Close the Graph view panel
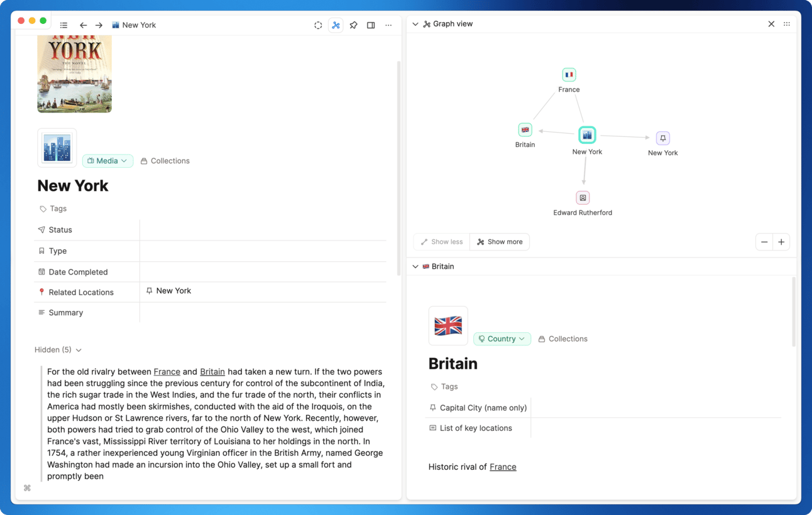This screenshot has height=515, width=812. 771,24
